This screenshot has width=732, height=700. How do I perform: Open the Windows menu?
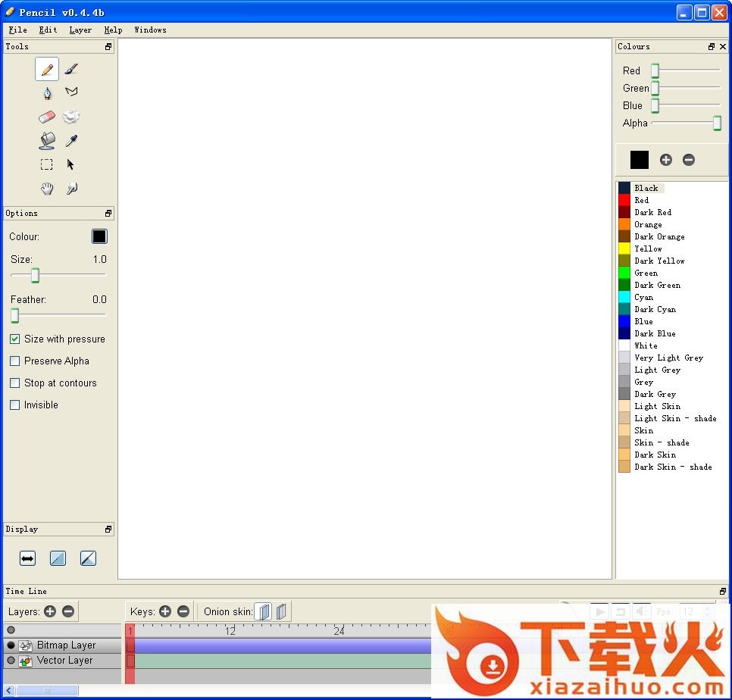tap(150, 30)
